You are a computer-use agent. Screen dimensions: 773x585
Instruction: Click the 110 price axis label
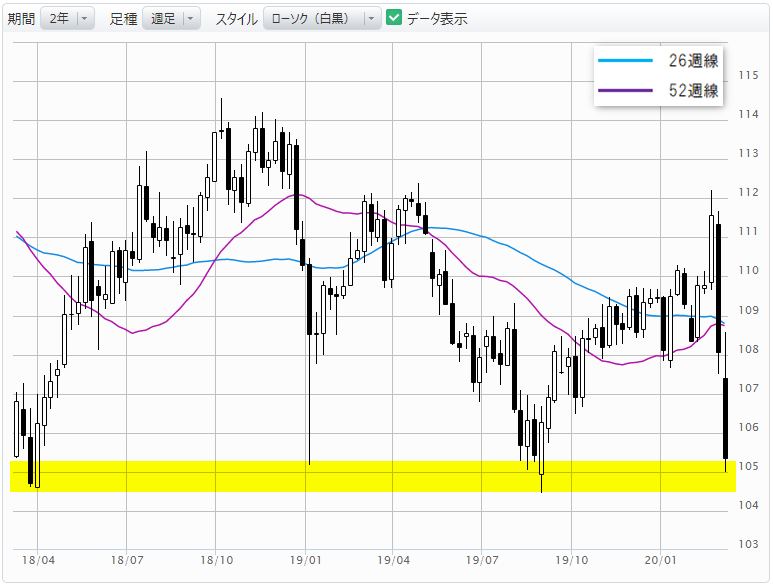click(x=748, y=271)
